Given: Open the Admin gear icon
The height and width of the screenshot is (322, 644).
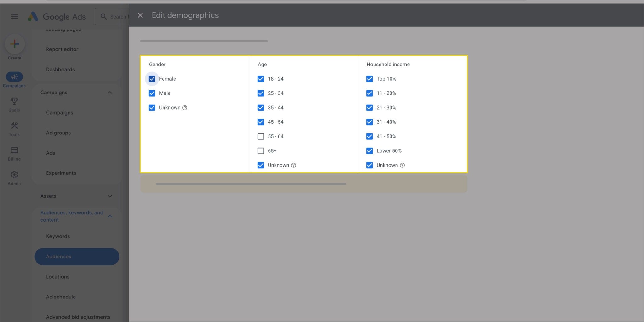Looking at the screenshot, I should click(x=14, y=175).
